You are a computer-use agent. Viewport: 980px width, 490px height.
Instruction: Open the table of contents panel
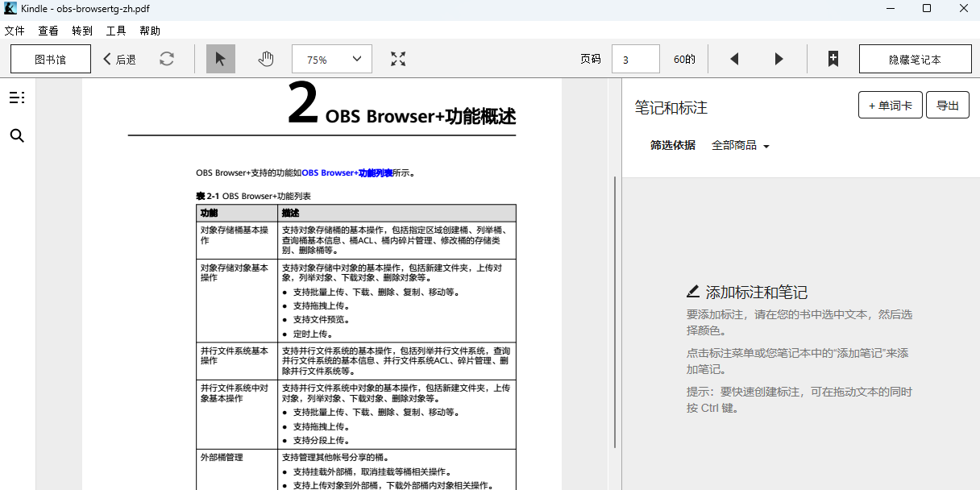click(x=16, y=97)
